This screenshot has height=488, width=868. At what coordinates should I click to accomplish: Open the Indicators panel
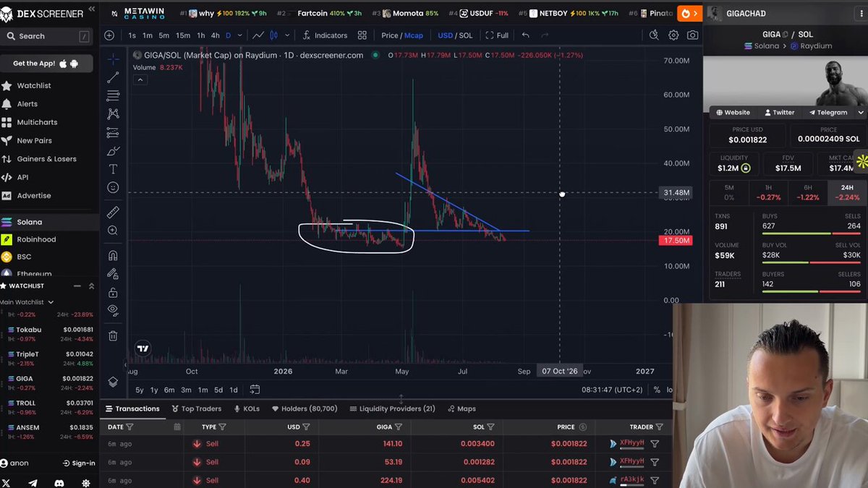[325, 35]
